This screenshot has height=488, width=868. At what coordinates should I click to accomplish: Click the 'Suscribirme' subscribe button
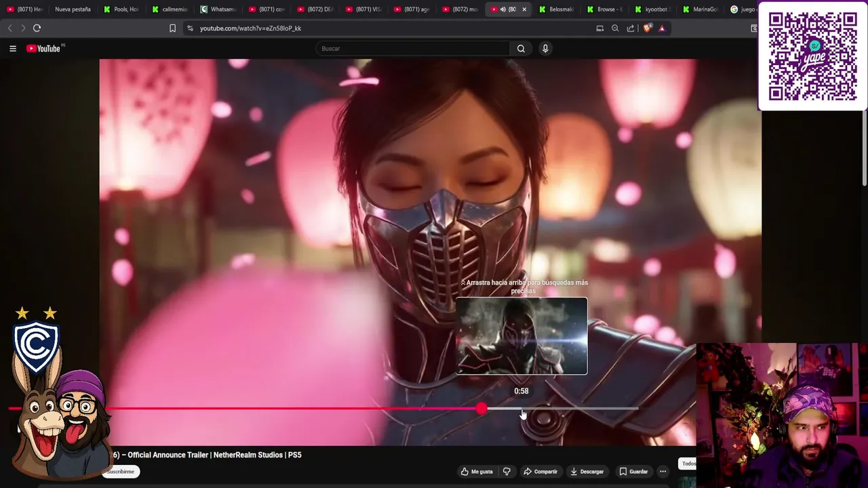pos(121,471)
